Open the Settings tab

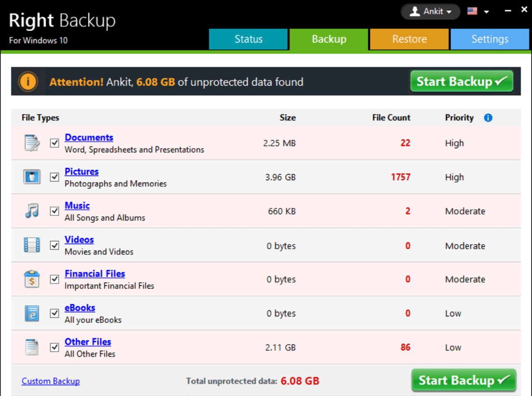489,39
